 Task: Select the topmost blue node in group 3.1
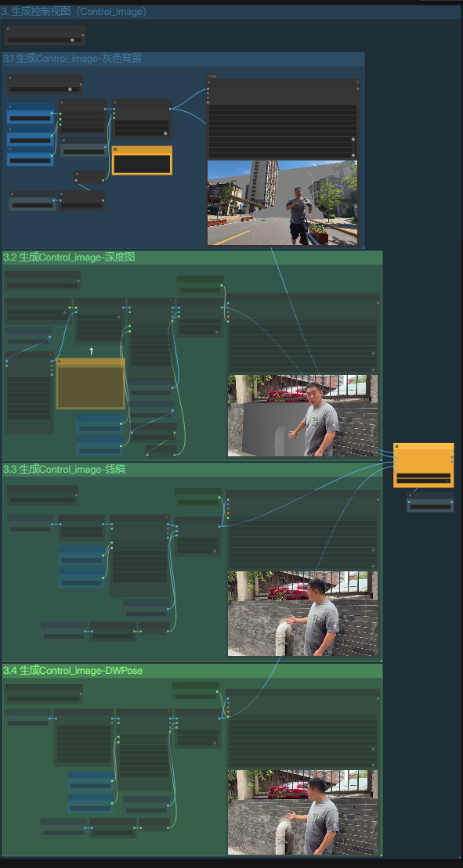point(31,113)
